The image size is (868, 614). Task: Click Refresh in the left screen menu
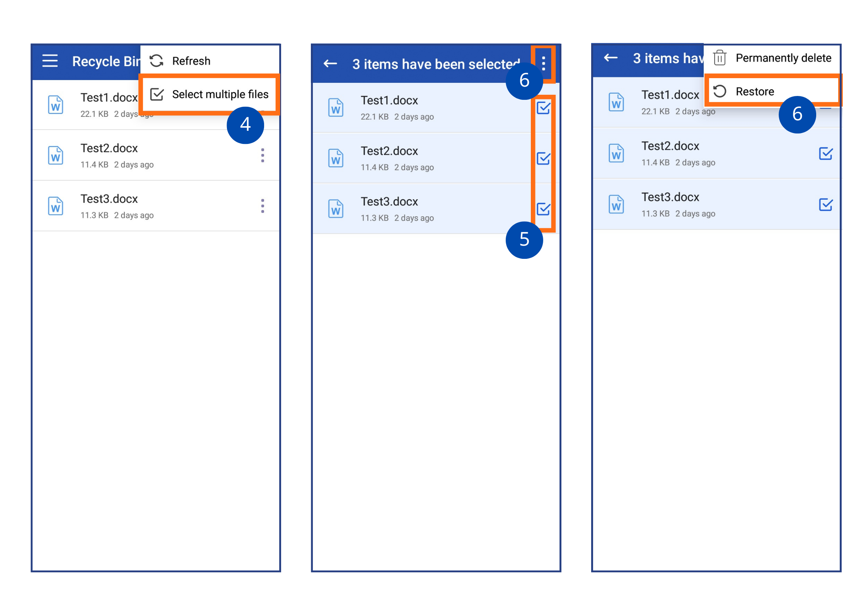pos(210,61)
